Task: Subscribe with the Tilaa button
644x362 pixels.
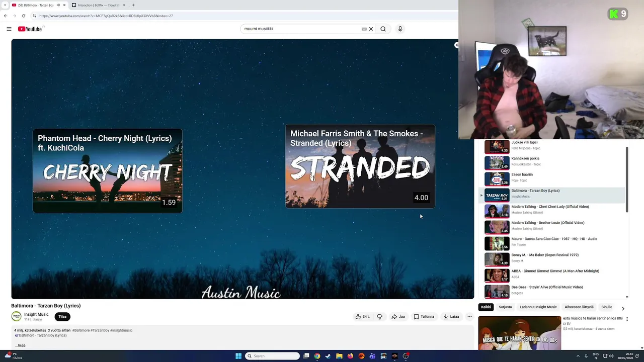Action: (62, 317)
